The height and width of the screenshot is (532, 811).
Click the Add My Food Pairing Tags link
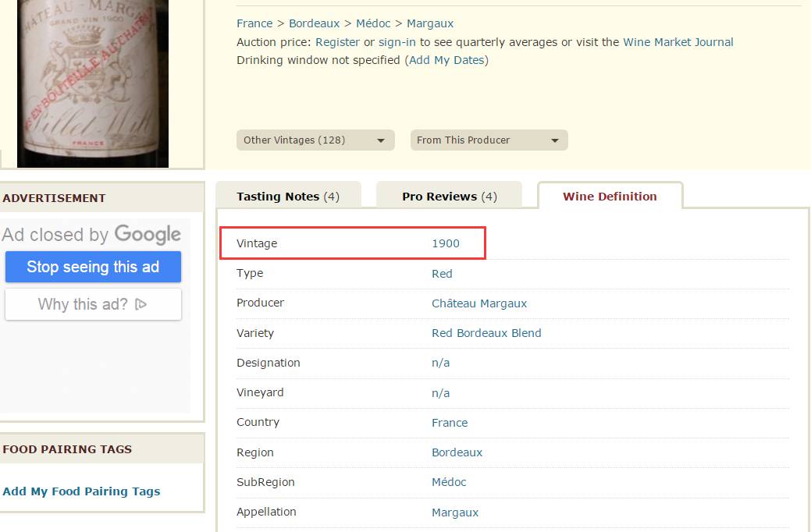point(81,491)
